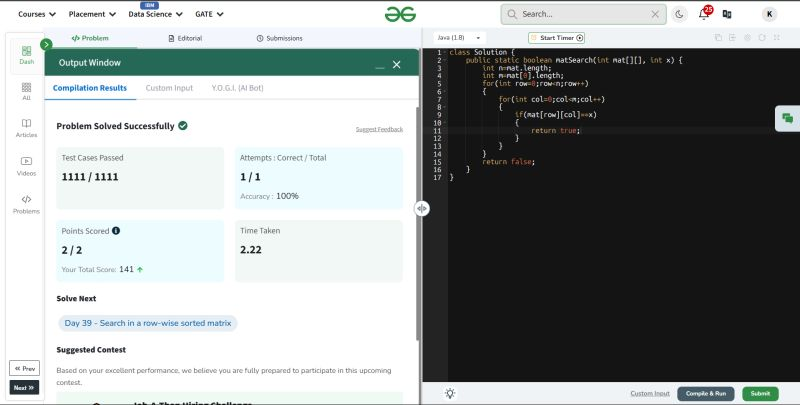
Task: Collapse code fold at line 2
Action: click(x=444, y=60)
